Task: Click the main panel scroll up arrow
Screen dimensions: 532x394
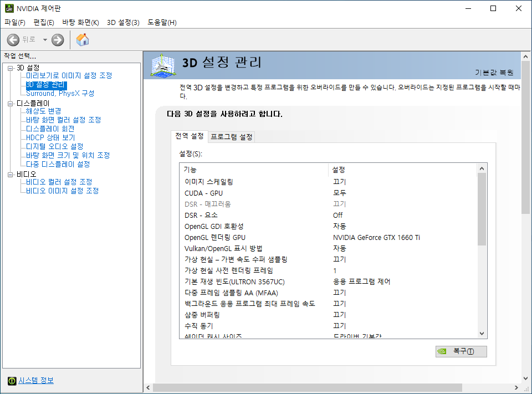Action: pos(525,57)
